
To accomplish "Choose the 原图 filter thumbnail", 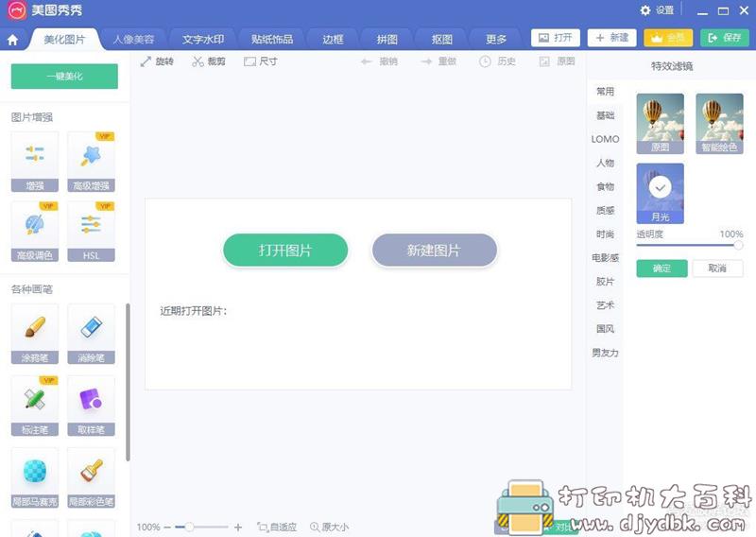I will click(660, 124).
